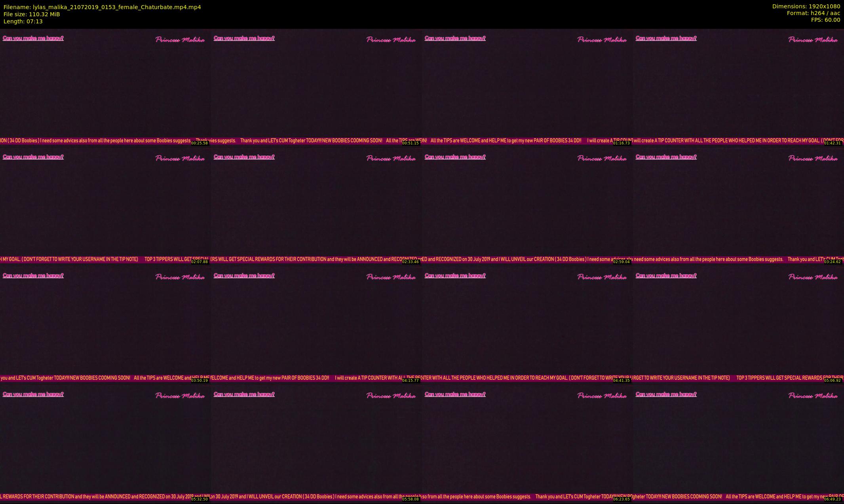
Task: Open the frame thumbnail at 00:25.58
Action: pos(105,87)
